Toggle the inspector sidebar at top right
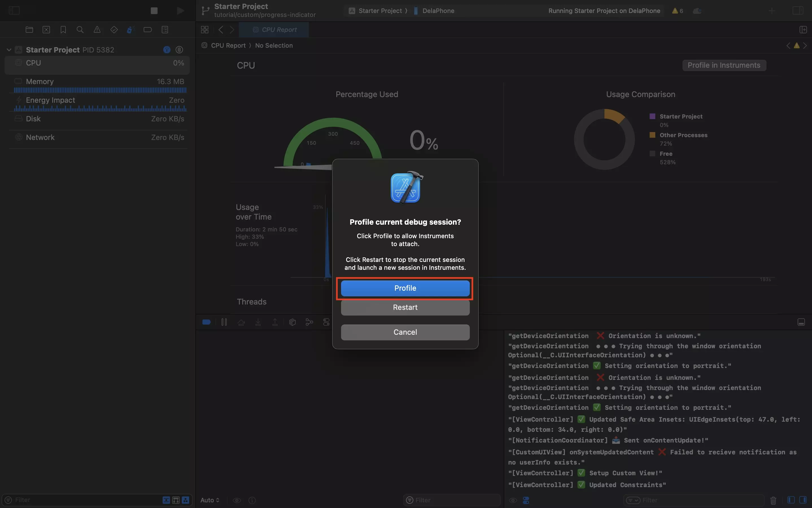The image size is (812, 508). [798, 11]
